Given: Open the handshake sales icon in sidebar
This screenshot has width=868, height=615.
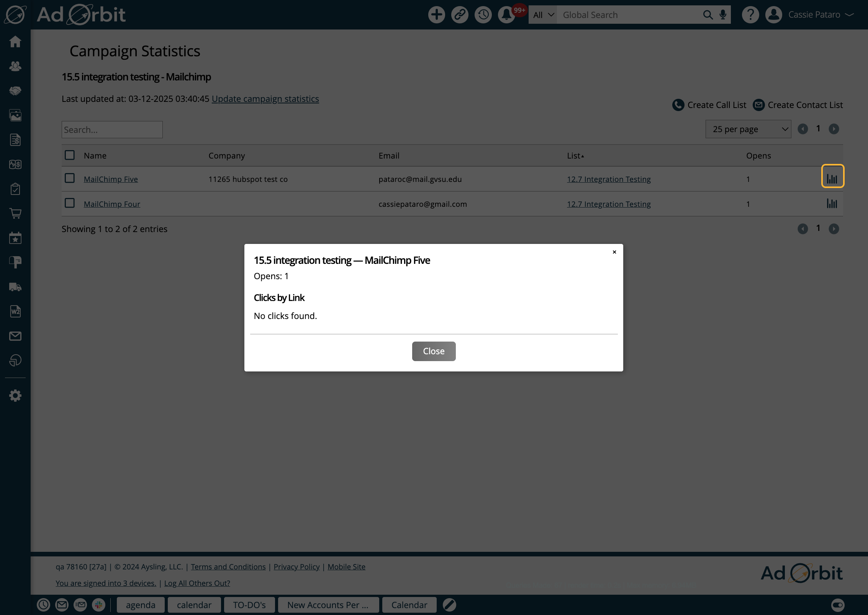Looking at the screenshot, I should click(x=15, y=91).
